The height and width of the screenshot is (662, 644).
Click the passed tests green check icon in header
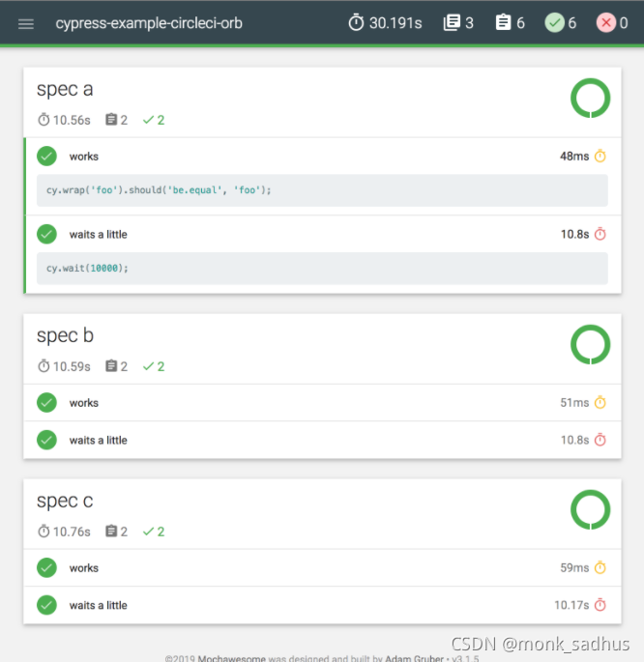tap(555, 23)
